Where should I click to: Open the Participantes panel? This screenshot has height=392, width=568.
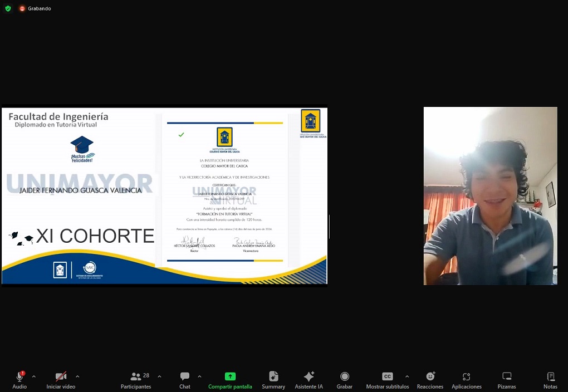click(x=136, y=380)
